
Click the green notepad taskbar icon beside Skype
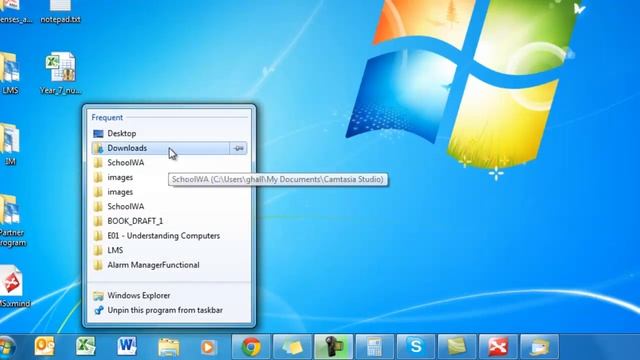457,347
